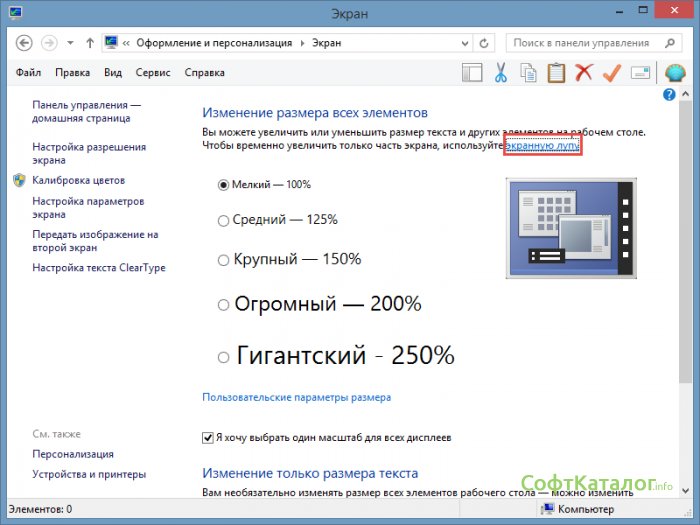Click Пользовательские параметры размера link
The image size is (700, 525).
coord(296,397)
